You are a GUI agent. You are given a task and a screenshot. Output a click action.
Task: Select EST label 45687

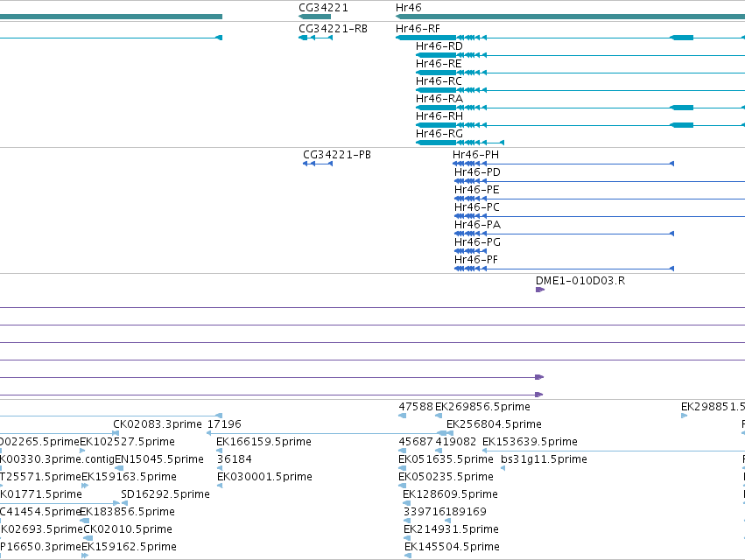[x=416, y=442]
